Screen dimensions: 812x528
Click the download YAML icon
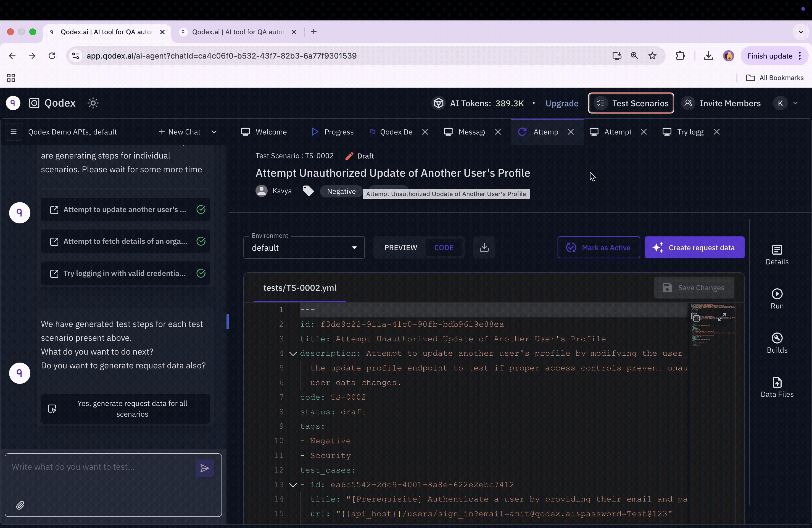point(484,247)
